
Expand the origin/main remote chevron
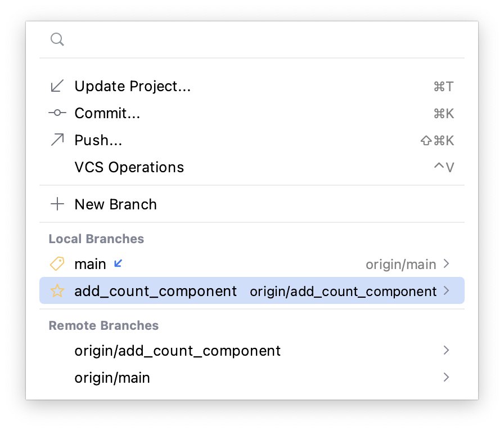click(x=447, y=378)
